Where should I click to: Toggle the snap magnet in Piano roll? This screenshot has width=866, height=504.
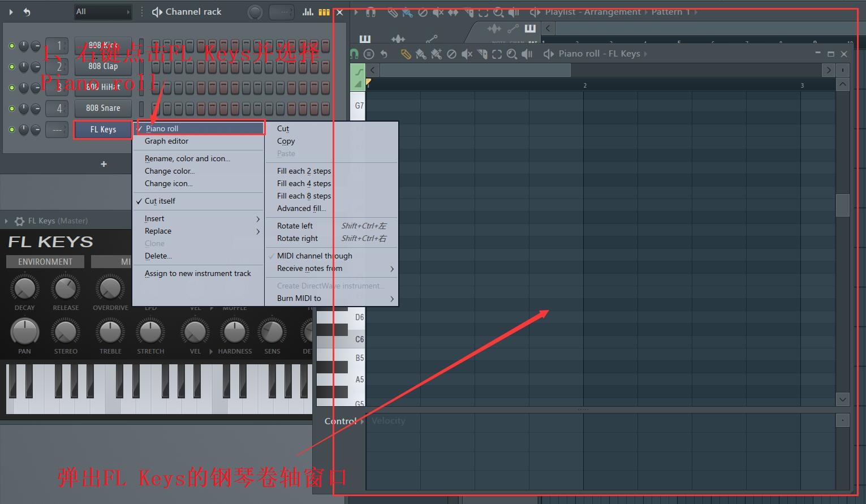354,54
